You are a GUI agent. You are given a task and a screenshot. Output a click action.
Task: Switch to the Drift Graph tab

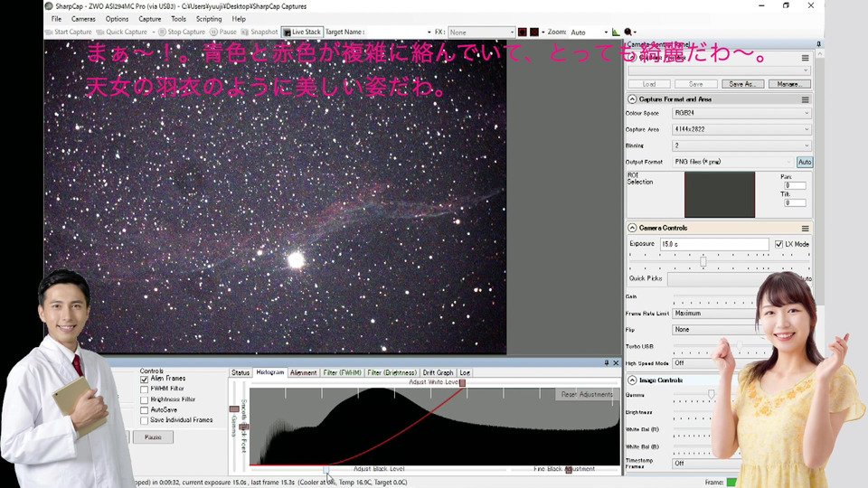coord(438,372)
